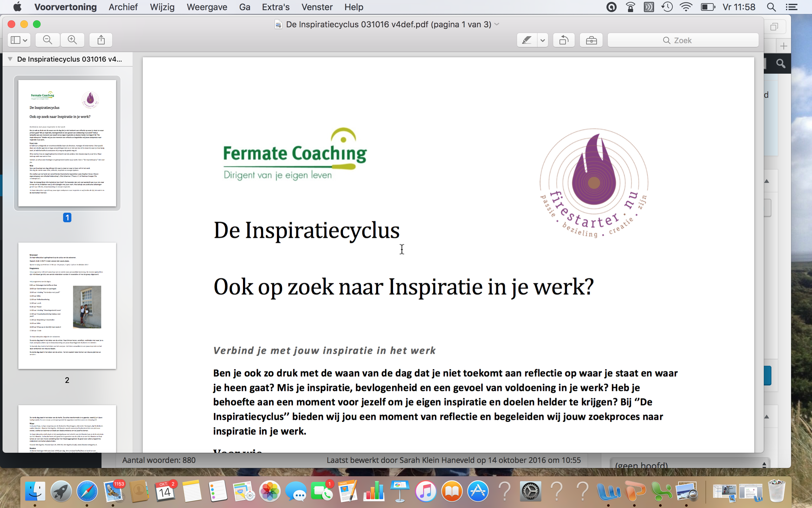Open the Weergave menu

tap(207, 7)
